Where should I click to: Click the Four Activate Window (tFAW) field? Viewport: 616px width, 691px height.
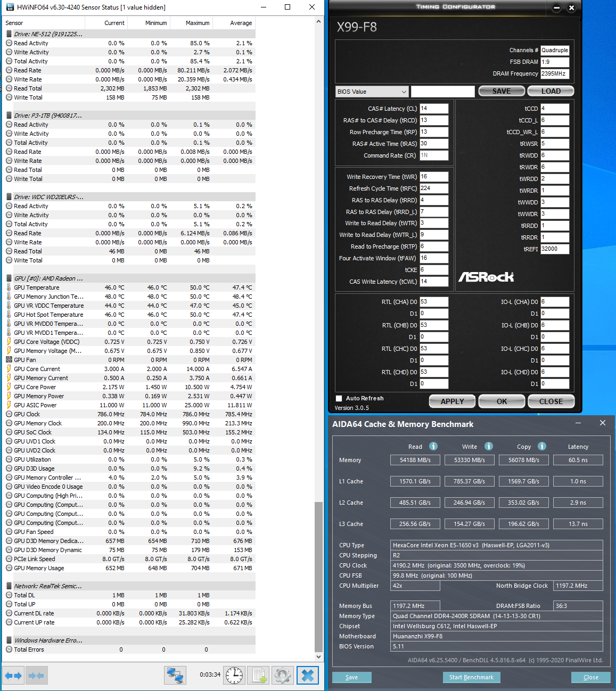[x=434, y=258]
